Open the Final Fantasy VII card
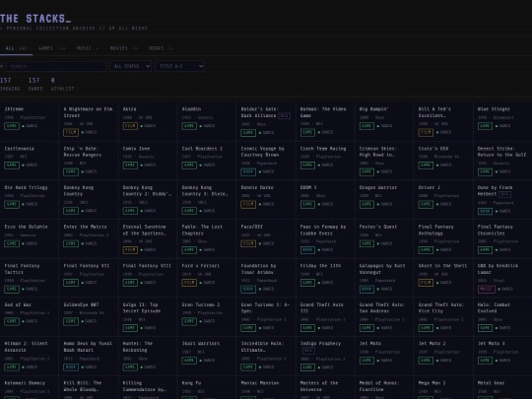Viewport: 532px width, 399px height. [89, 278]
